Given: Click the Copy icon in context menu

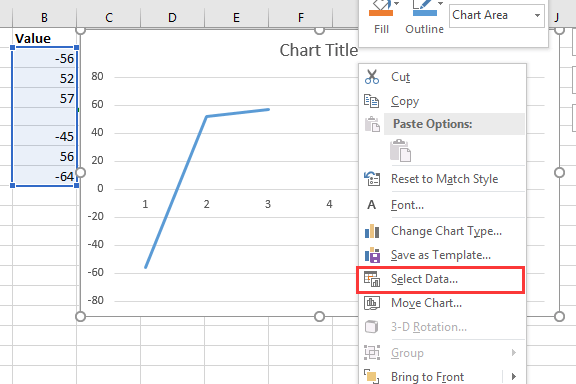Looking at the screenshot, I should tap(371, 101).
